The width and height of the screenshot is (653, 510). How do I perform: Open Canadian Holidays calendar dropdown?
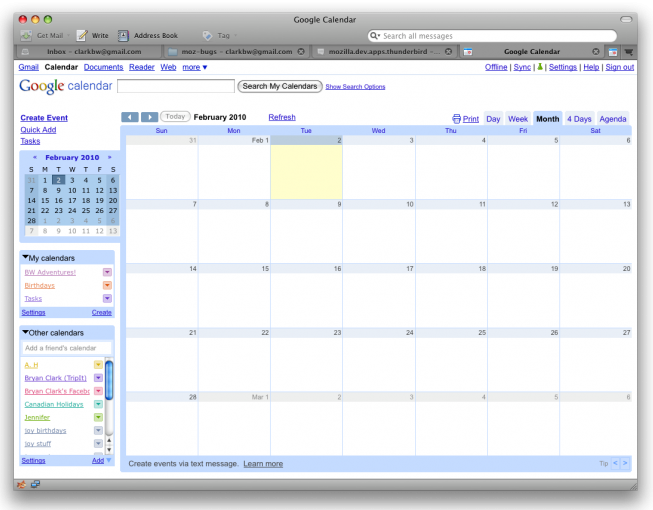coord(98,404)
